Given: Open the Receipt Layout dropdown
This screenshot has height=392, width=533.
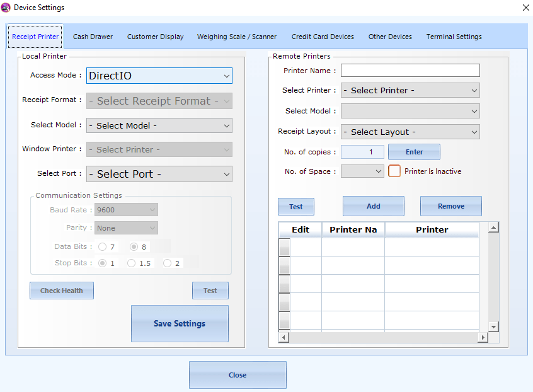Looking at the screenshot, I should [410, 132].
